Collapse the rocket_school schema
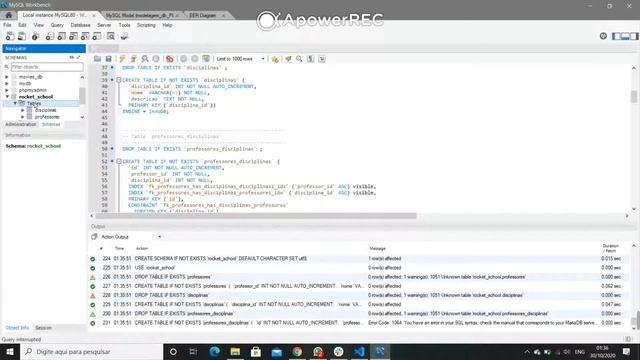The image size is (640, 360). coord(7,97)
